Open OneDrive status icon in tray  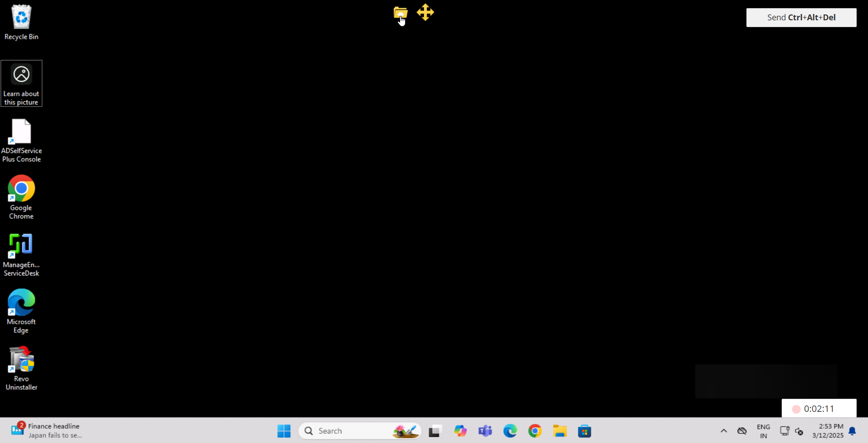click(742, 431)
